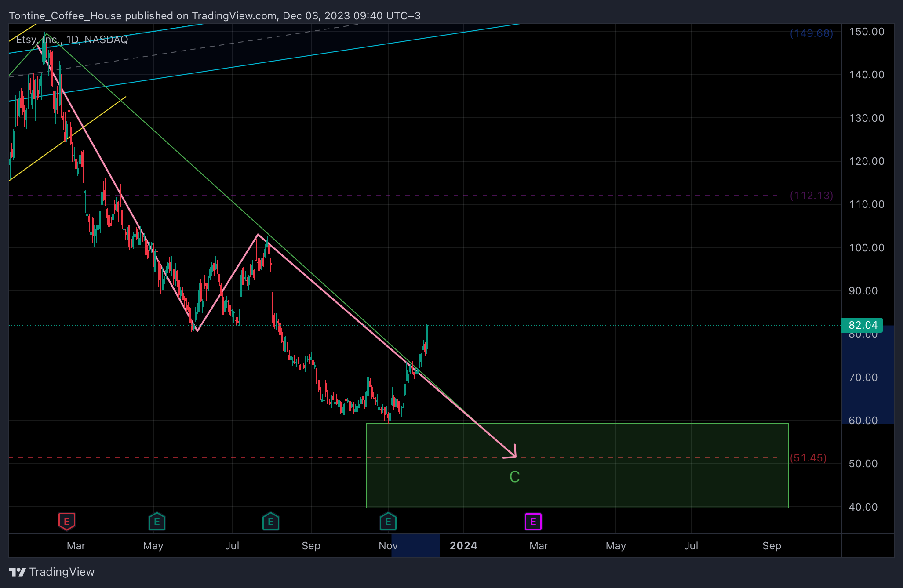This screenshot has width=903, height=588.
Task: Click the (149.68) level label
Action: pyautogui.click(x=812, y=33)
